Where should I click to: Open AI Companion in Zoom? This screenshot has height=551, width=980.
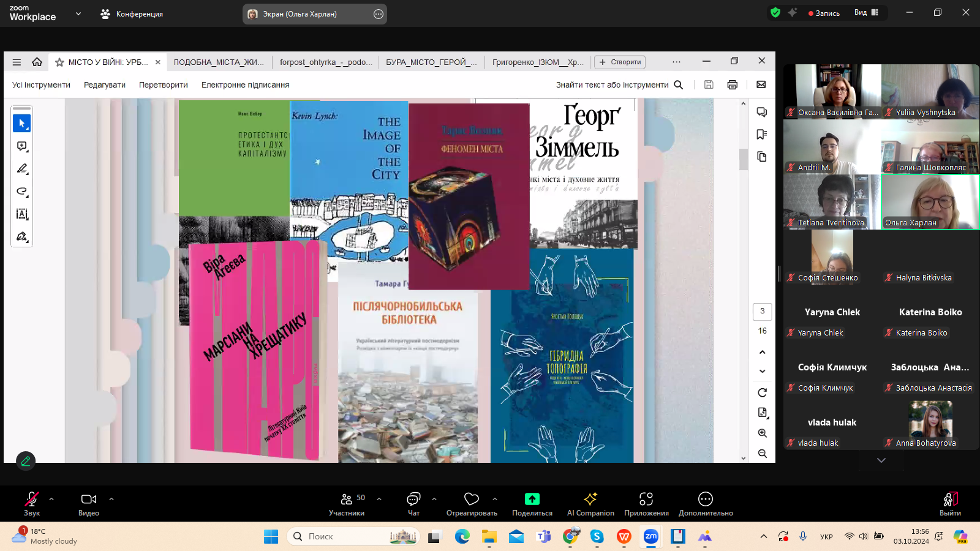(x=590, y=504)
